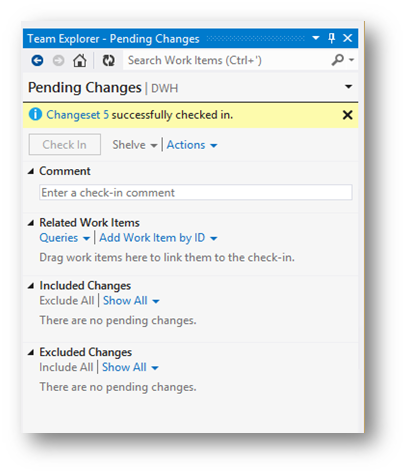Click the Back navigation arrow icon
The width and height of the screenshot is (407, 475).
point(37,61)
